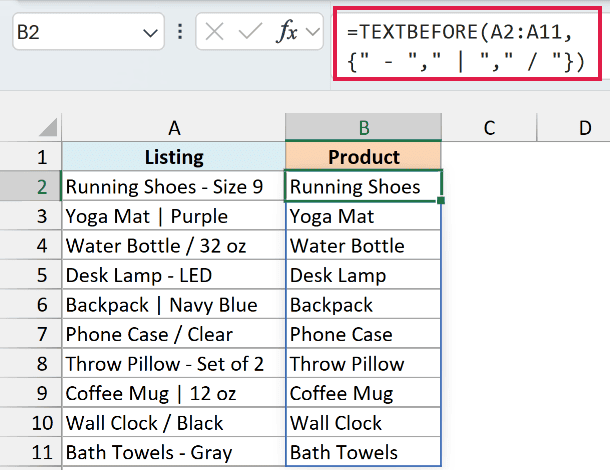This screenshot has height=470, width=610.
Task: Select cell 'Desk Lamp - LED'
Action: coord(174,275)
